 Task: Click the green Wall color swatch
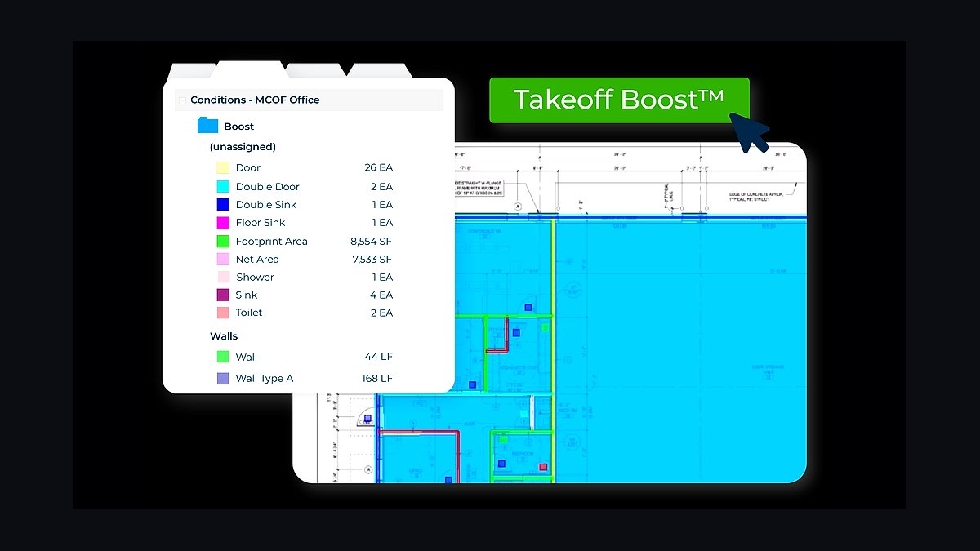tap(222, 357)
